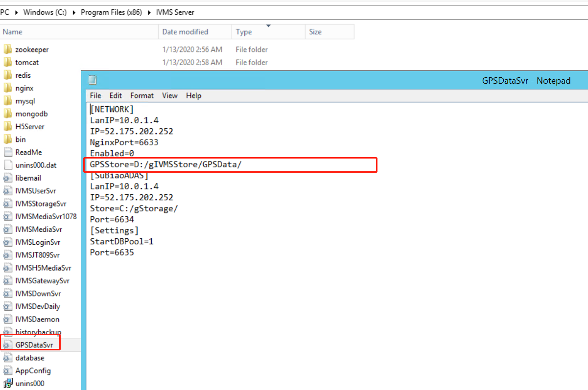588x390 pixels.
Task: Select the IVMSH5MediaSvr file icon
Action: (x=7, y=268)
